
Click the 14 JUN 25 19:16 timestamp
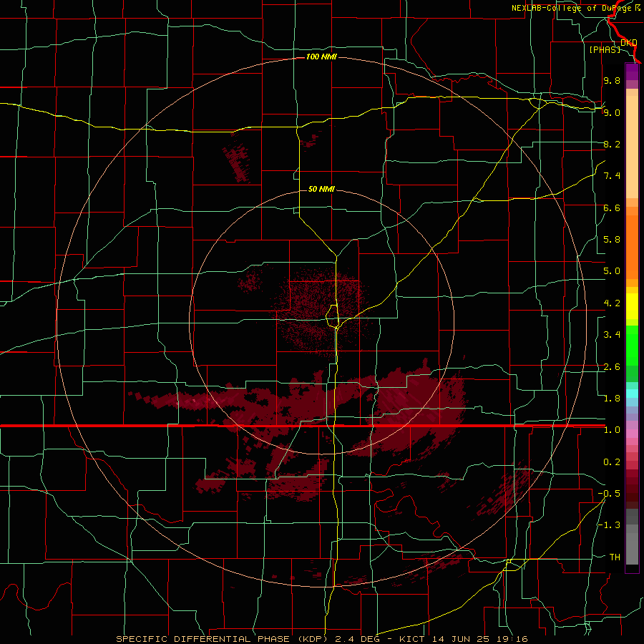tap(479, 639)
